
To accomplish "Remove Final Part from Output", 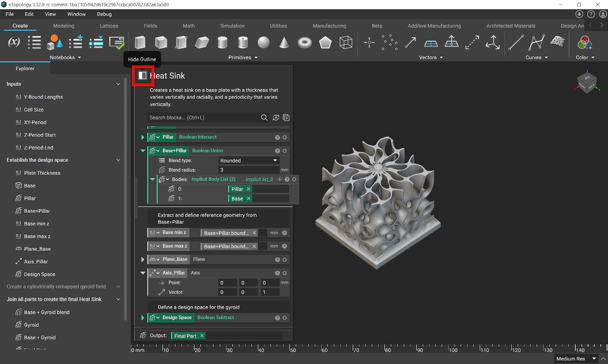I will tap(202, 336).
